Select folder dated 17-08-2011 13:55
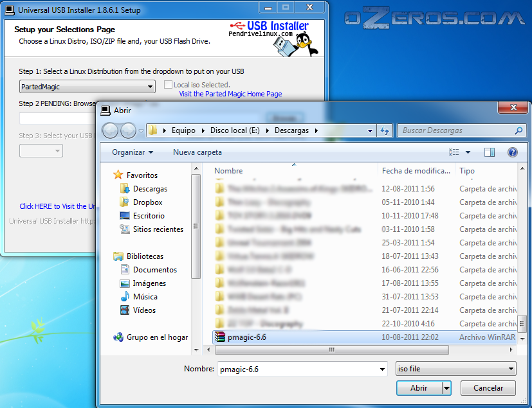 click(x=364, y=283)
